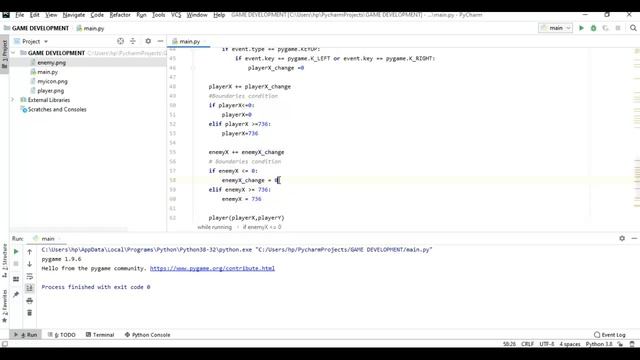
Task: Toggle the Favorites side tool window
Action: point(4,306)
